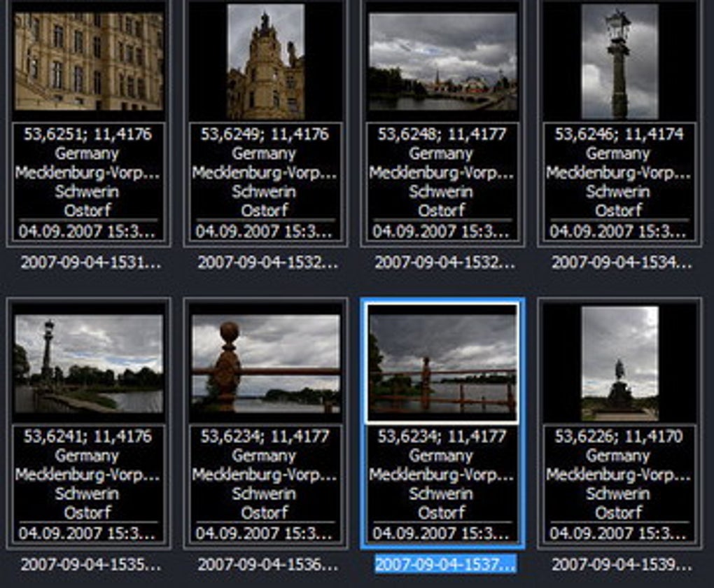714x588 pixels.
Task: Select file name 2007-09-04-1536...
Action: coord(267,565)
